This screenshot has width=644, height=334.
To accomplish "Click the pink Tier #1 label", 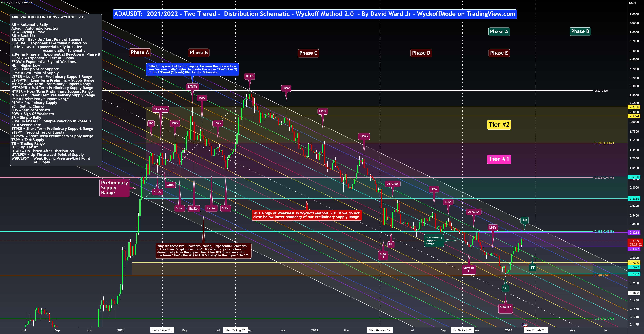I will click(x=499, y=159).
